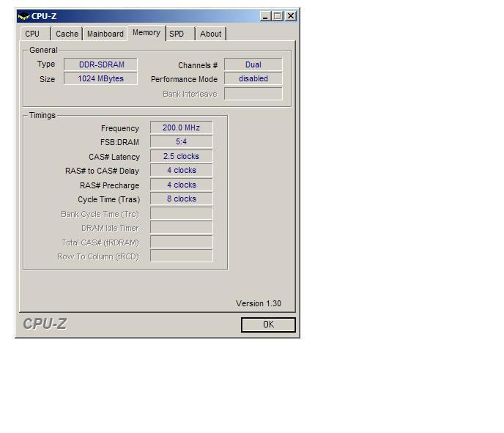Click the empty Bank Cycle Time (Trc) field
This screenshot has height=433, width=504.
click(181, 213)
